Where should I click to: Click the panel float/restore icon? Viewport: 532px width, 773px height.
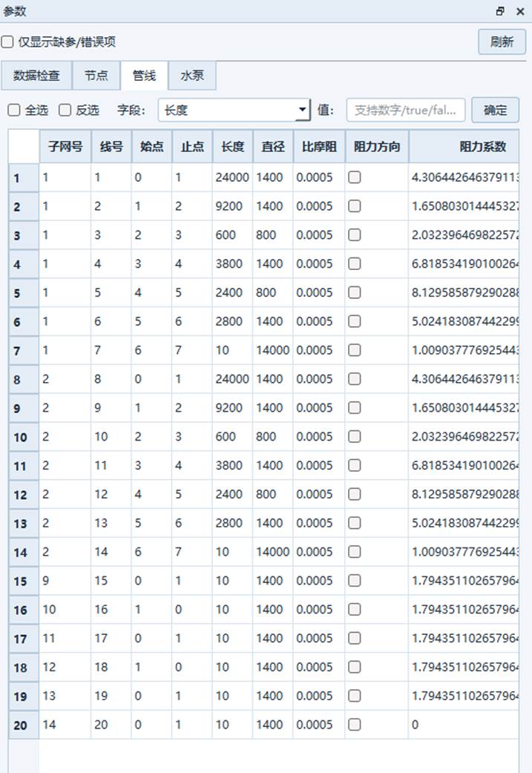coord(500,11)
